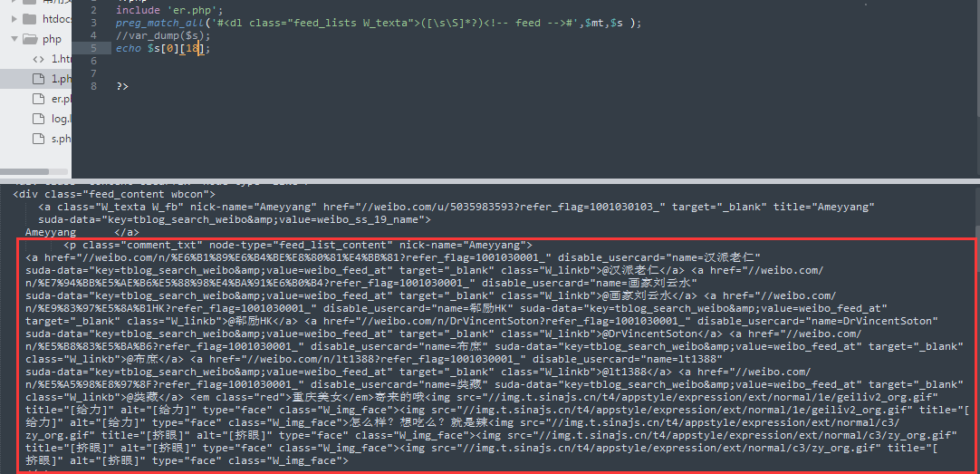Viewport: 980px width, 474px height.
Task: Click the code brackets icon of 1.html
Action: (39, 59)
